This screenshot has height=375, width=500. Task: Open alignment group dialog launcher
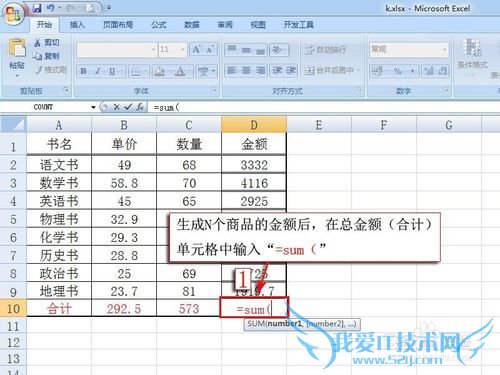click(359, 90)
